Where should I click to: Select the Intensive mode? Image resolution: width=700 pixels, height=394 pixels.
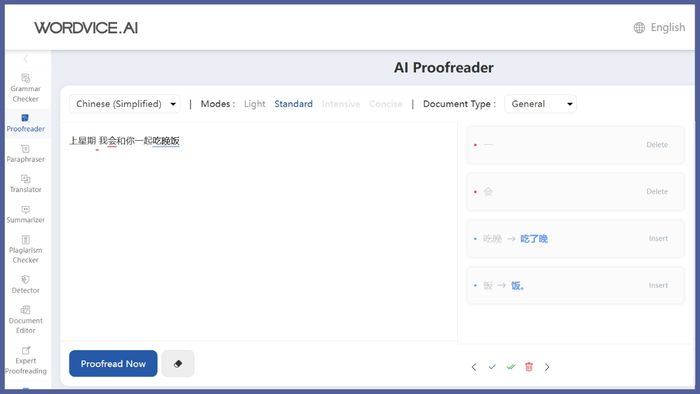341,104
